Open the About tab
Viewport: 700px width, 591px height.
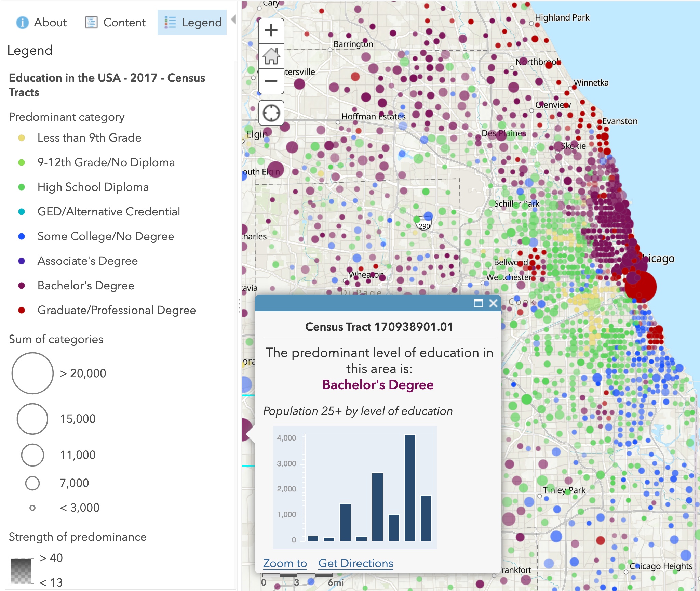coord(50,22)
